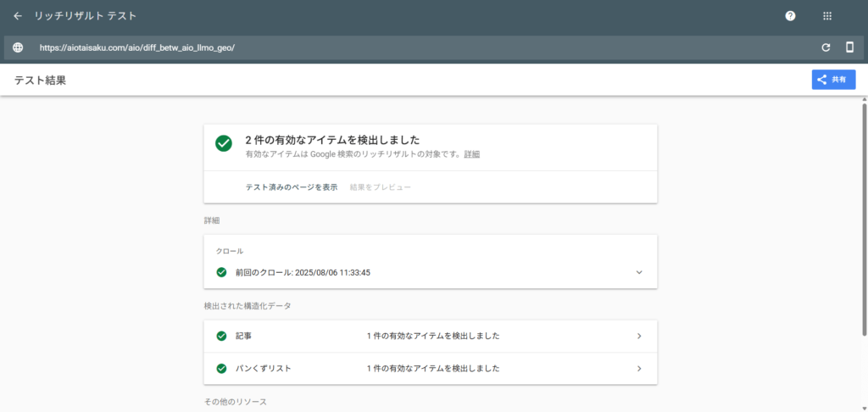The height and width of the screenshot is (412, 868).
Task: Click the 2 件の有効なアイテムを検出しました heading
Action: point(332,140)
